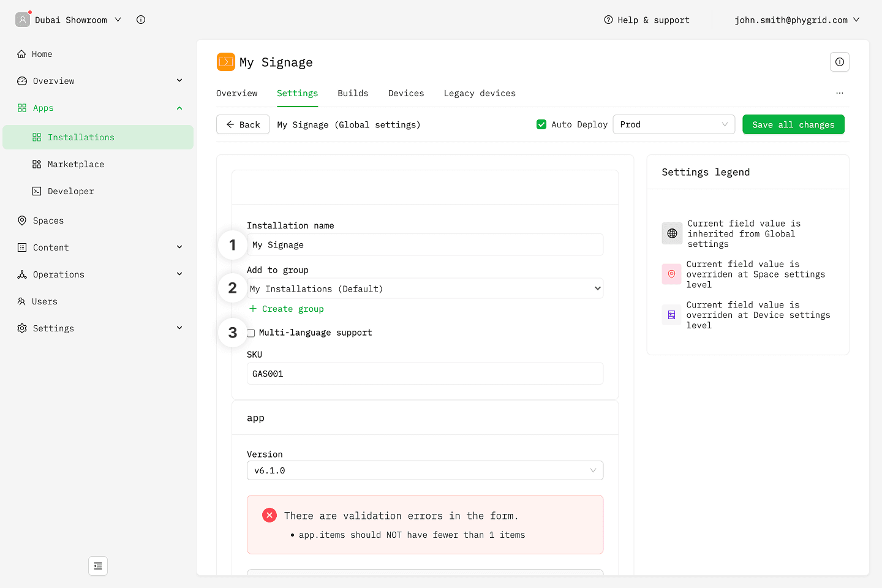Image resolution: width=882 pixels, height=588 pixels.
Task: Click the Help & support icon
Action: (x=608, y=20)
